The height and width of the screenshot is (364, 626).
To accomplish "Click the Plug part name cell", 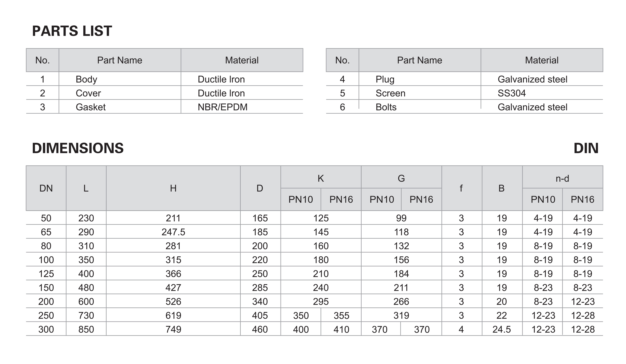I will coord(420,79).
